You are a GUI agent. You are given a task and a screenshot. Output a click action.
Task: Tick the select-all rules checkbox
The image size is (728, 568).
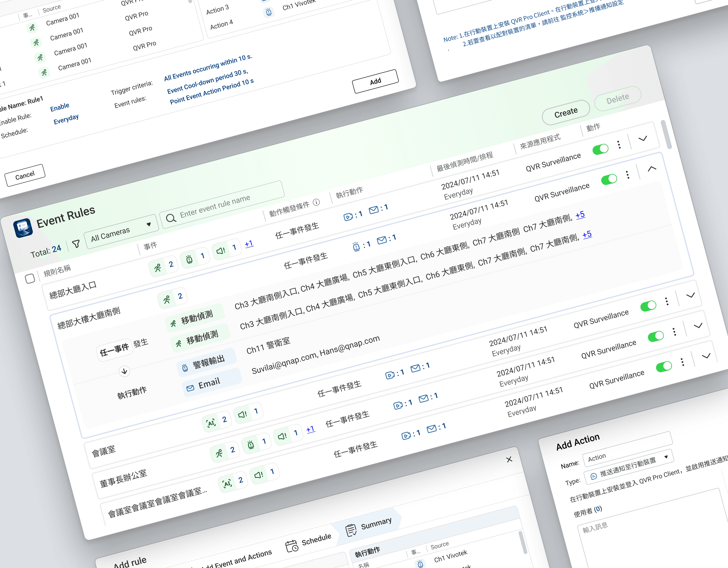[30, 279]
